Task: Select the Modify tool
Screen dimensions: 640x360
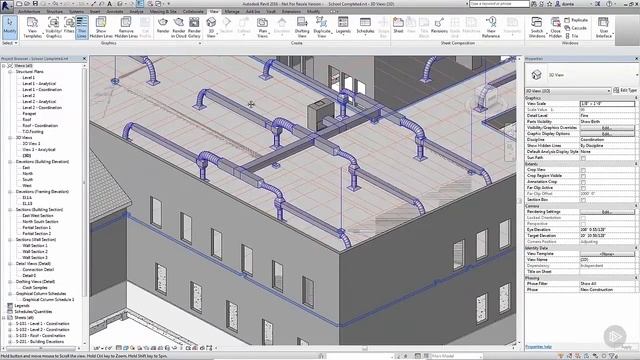Action: tap(9, 27)
